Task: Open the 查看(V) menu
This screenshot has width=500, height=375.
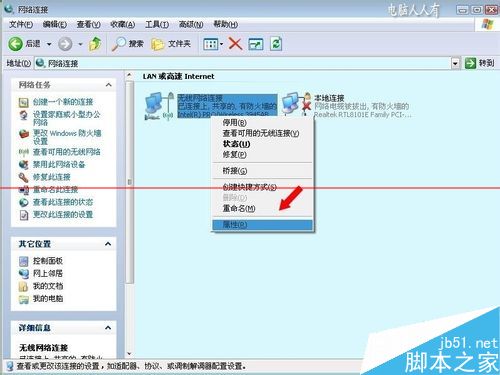Action: coord(88,24)
